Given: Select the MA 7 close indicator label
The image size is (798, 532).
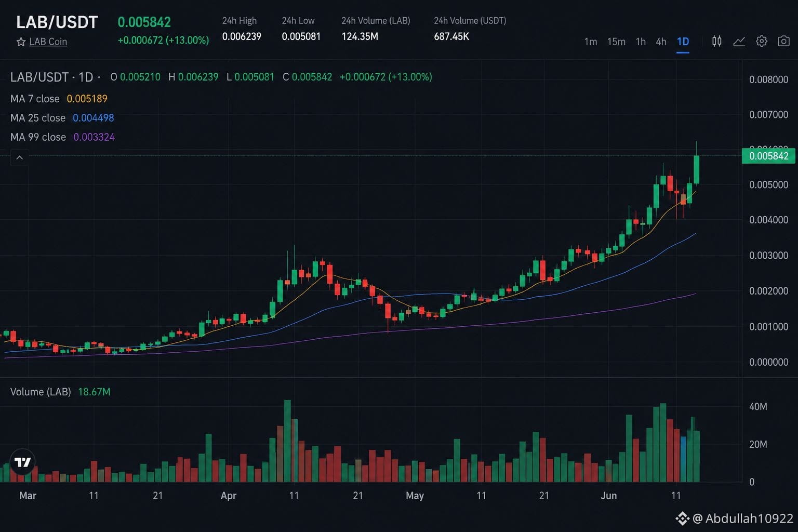Looking at the screenshot, I should tap(35, 99).
